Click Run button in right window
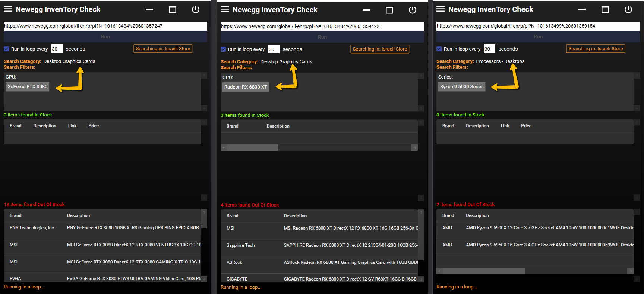The height and width of the screenshot is (294, 644). click(x=538, y=36)
